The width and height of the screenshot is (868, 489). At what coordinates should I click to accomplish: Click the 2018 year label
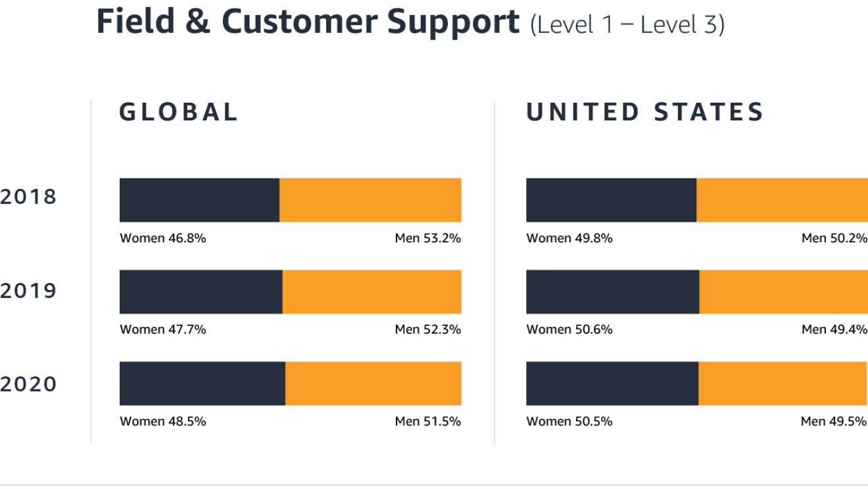29,197
